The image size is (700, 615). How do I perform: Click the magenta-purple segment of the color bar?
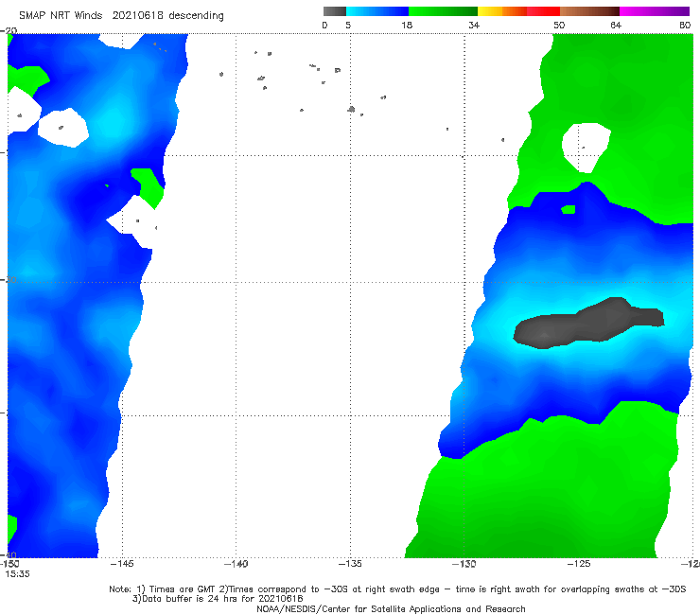click(655, 11)
